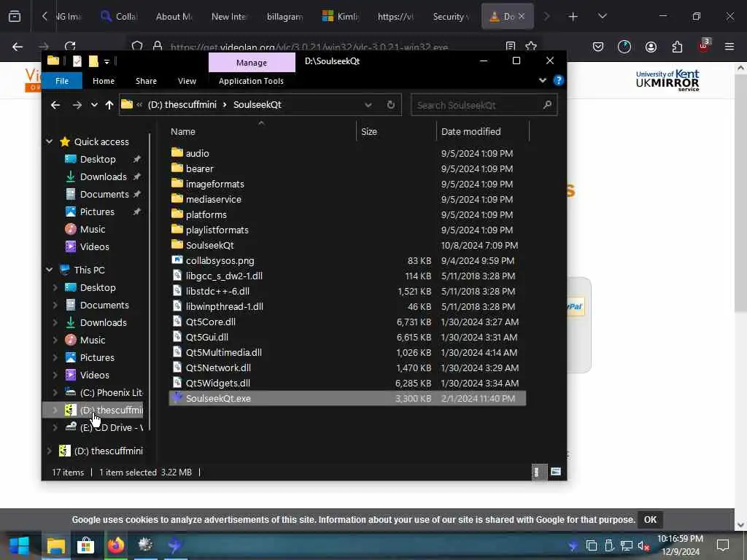Collapse Quick access tree
Screen dimensions: 747x560
point(50,141)
